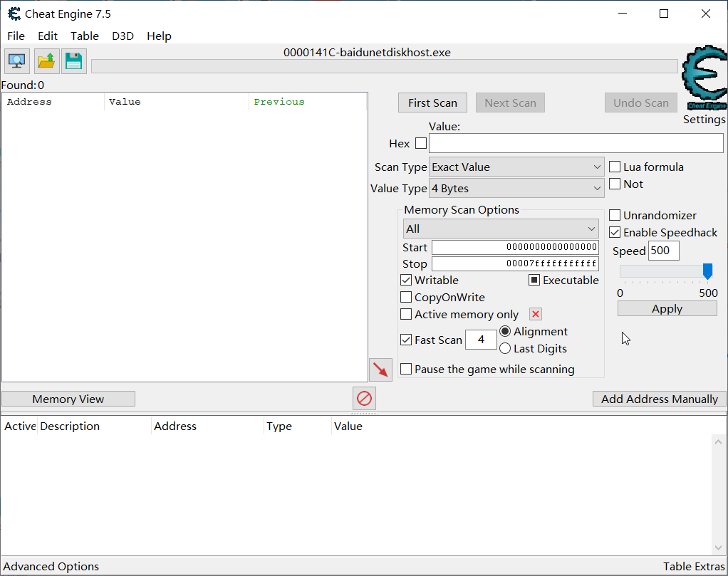Image resolution: width=728 pixels, height=576 pixels.
Task: Open the Help menu
Action: 160,36
